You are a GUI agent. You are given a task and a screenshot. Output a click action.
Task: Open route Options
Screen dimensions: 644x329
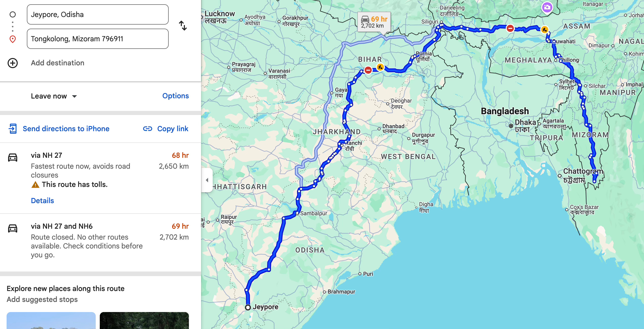click(175, 96)
